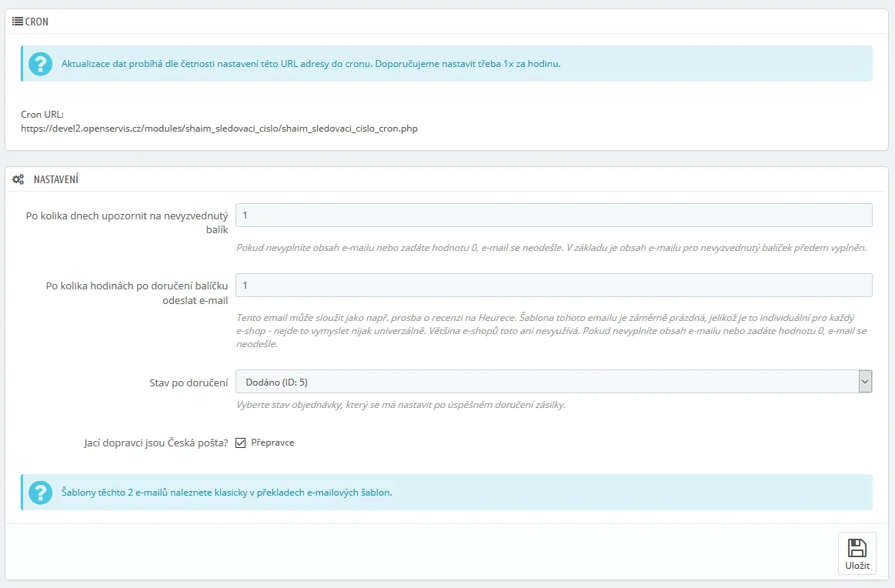Select the NASTAVENÍ panel heading
Screen dimensions: 895x588
click(x=55, y=179)
